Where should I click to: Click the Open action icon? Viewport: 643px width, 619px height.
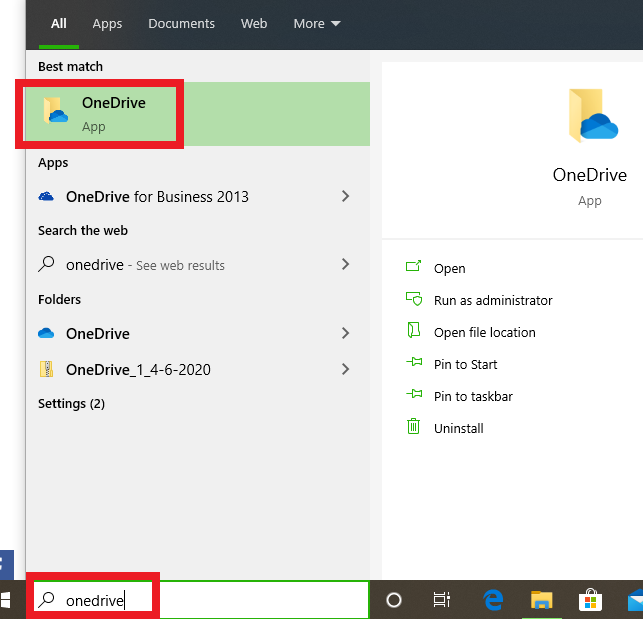click(x=413, y=267)
